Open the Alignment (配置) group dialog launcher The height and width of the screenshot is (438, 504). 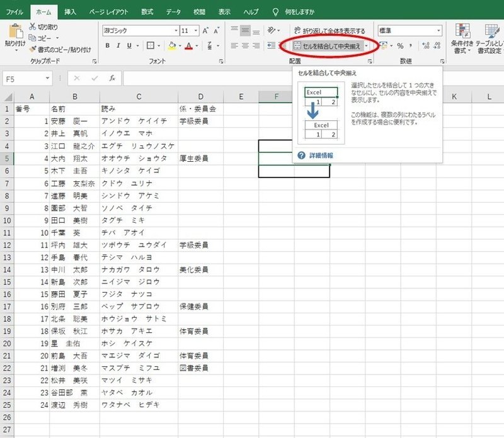[x=370, y=61]
